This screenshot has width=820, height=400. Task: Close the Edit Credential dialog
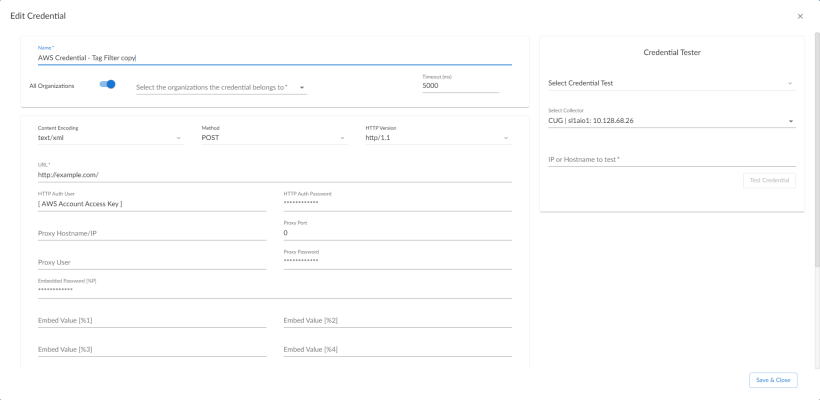800,16
